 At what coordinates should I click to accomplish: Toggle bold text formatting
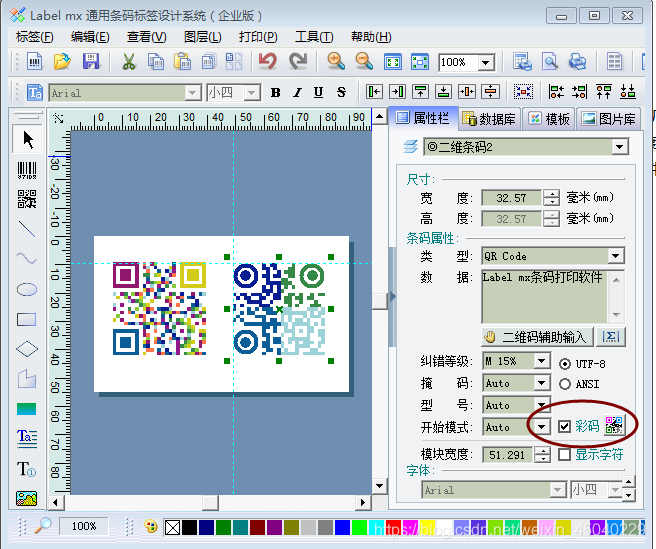click(x=275, y=92)
